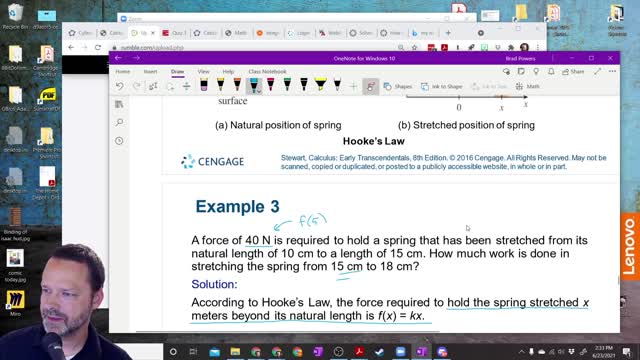Switch to the Draw tab
Viewport: 640px width, 360px height.
pyautogui.click(x=177, y=71)
